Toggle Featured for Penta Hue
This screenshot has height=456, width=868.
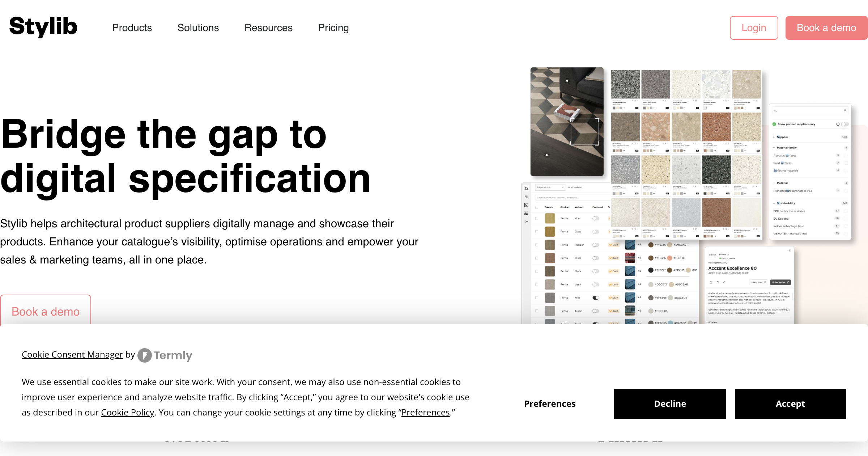click(x=596, y=219)
